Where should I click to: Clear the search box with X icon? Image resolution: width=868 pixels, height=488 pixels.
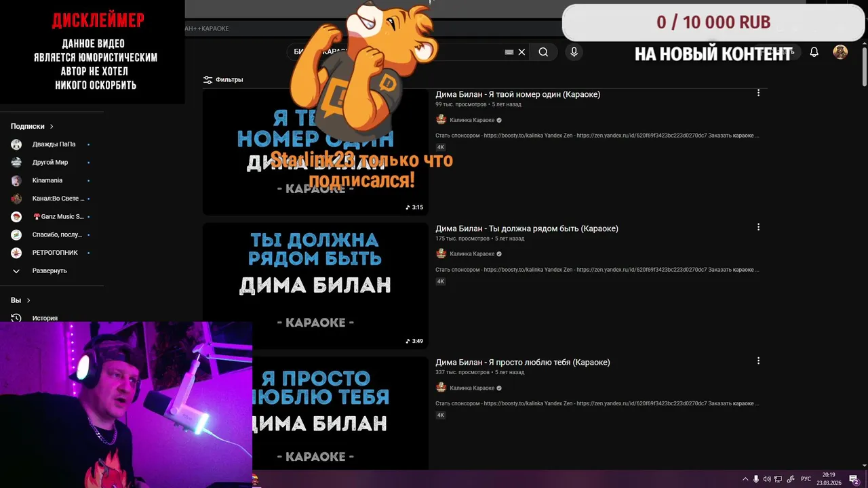521,52
